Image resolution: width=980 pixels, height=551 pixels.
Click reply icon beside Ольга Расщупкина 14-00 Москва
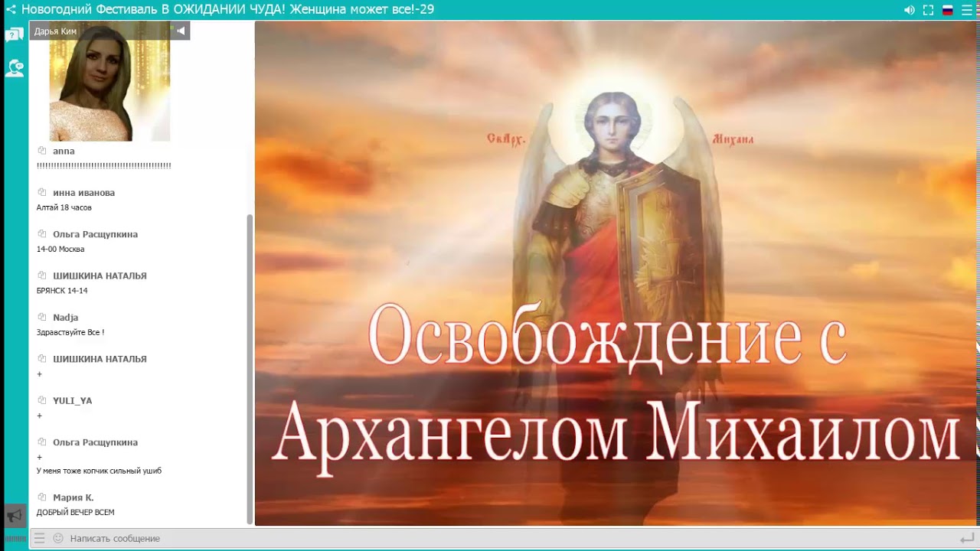pyautogui.click(x=42, y=233)
